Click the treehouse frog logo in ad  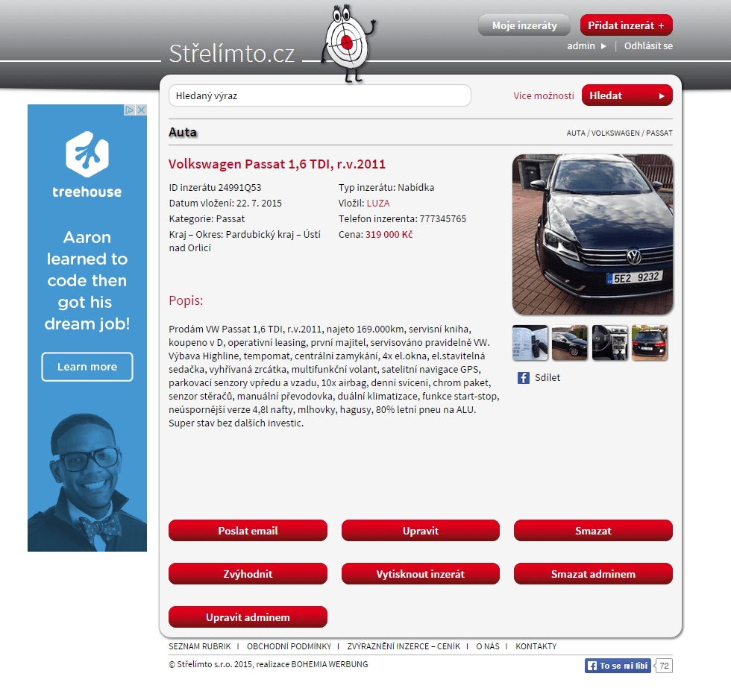click(x=87, y=154)
